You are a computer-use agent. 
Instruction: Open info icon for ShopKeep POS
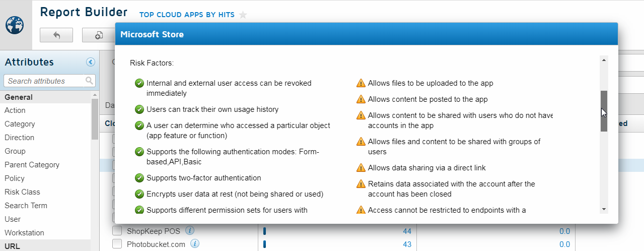coord(190,231)
